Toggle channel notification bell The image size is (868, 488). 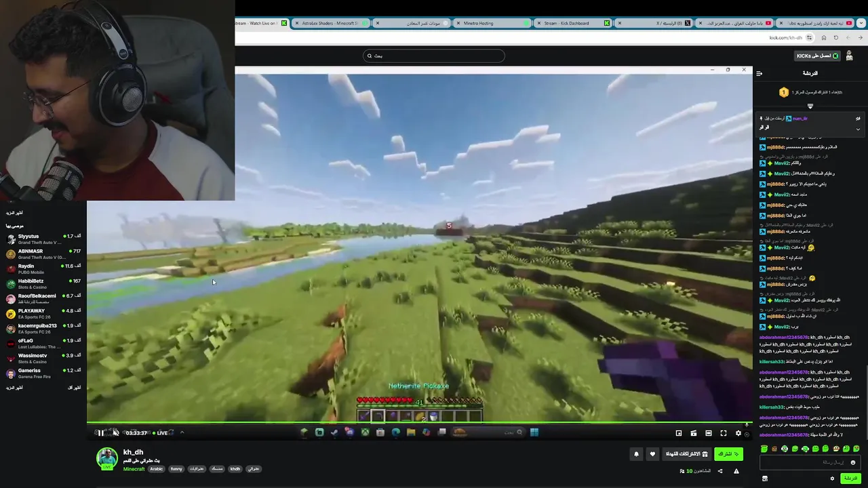click(x=636, y=454)
